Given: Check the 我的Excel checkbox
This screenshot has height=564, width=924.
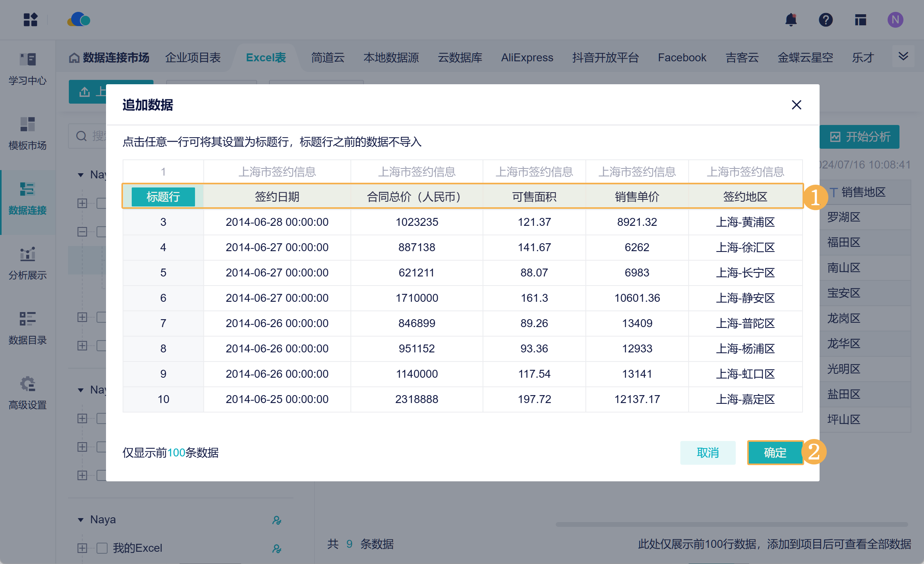Looking at the screenshot, I should click(x=102, y=548).
